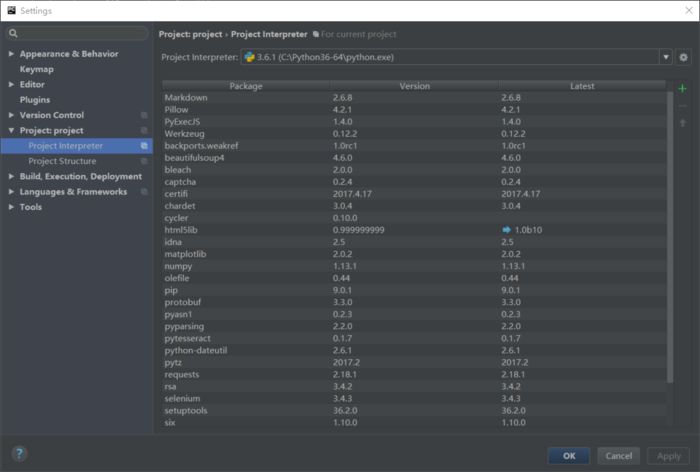Click the Apply button

(668, 456)
